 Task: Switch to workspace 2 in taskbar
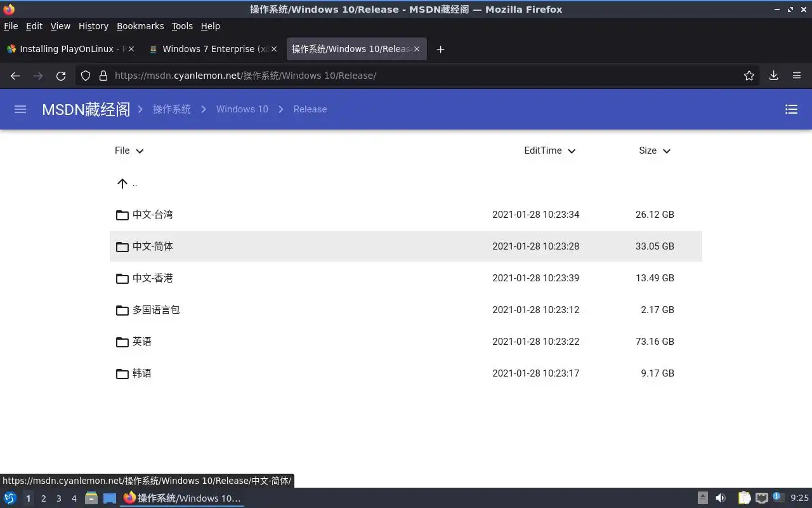pyautogui.click(x=44, y=498)
